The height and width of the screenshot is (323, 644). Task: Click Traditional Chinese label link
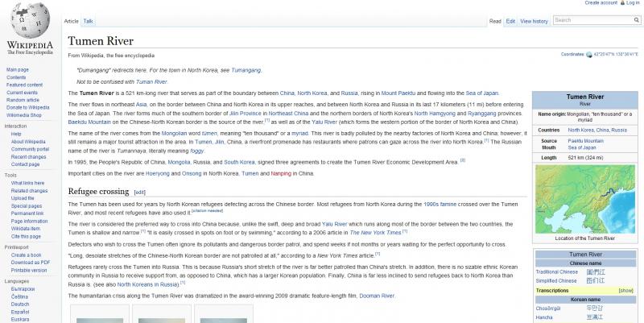tap(556, 272)
